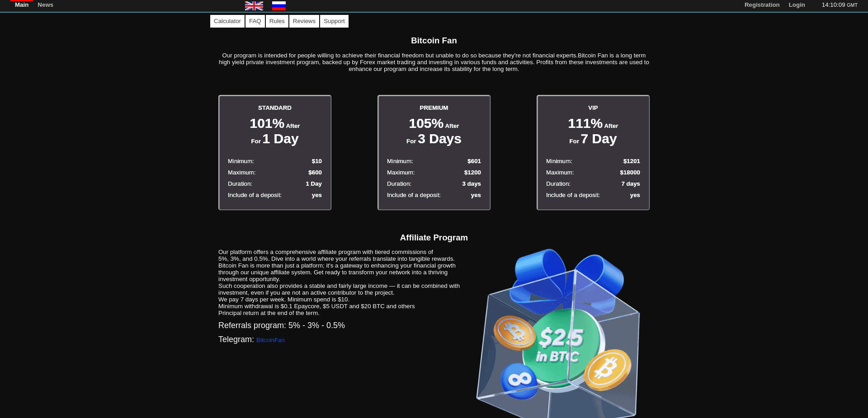868x418 pixels.
Task: Switch language using the UK flag icon
Action: tap(254, 6)
